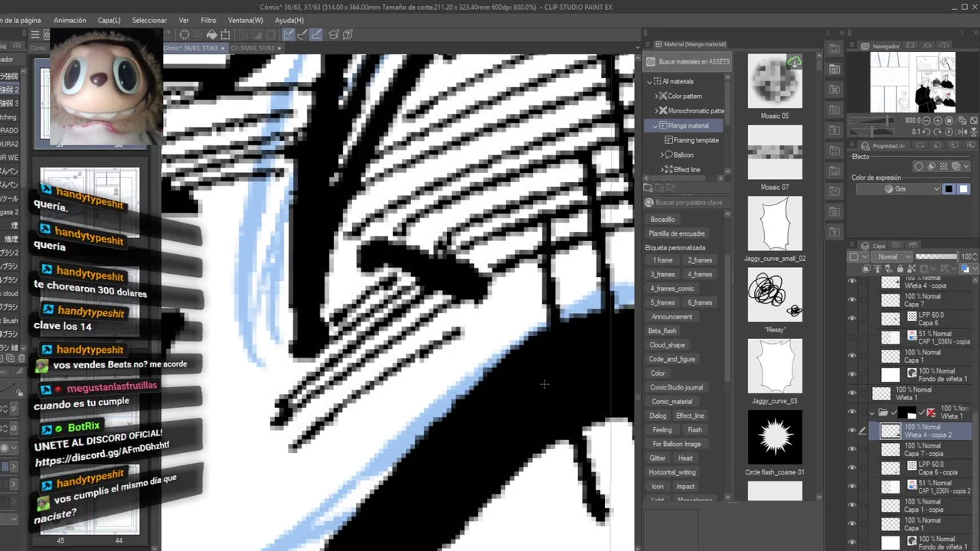Viewport: 980px width, 551px height.
Task: Click the Tone effect icon under Efecto
Action: pyautogui.click(x=943, y=166)
